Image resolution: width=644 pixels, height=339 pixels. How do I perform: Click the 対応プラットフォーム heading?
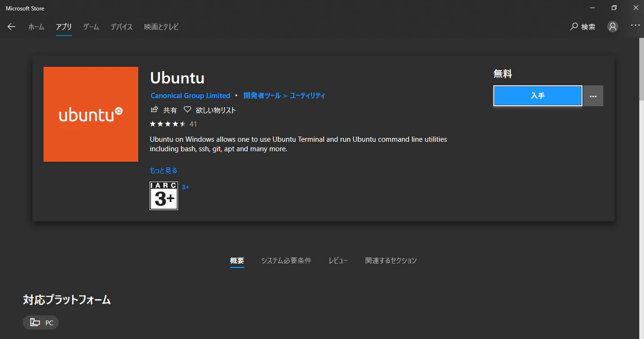click(x=67, y=300)
